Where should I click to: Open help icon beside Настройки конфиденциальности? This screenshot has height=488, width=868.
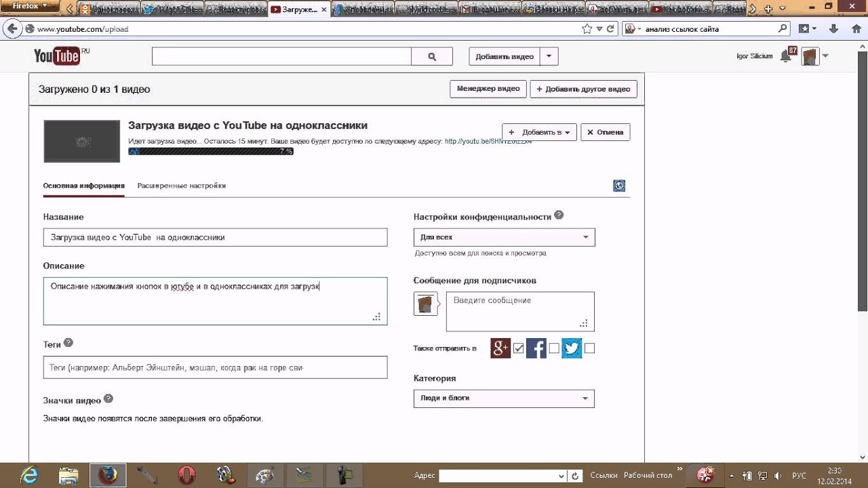(559, 215)
